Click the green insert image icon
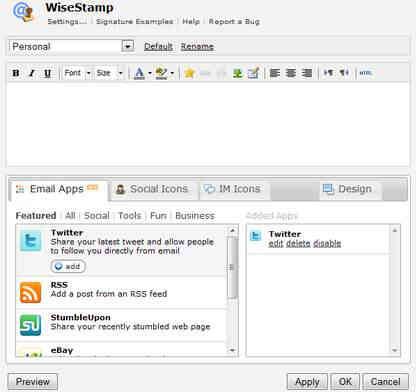Image resolution: width=416 pixels, height=392 pixels. click(237, 73)
